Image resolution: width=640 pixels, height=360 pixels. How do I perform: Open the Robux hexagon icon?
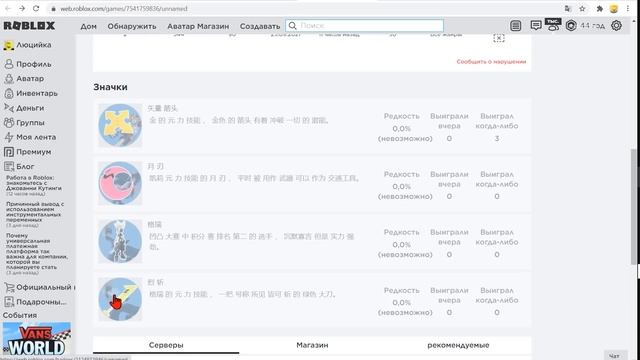(571, 26)
